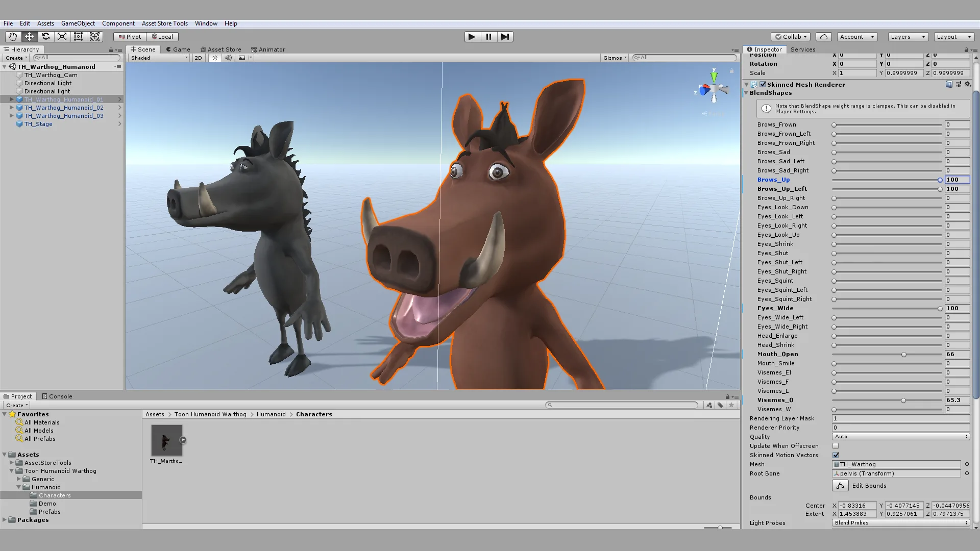Toggle scene lighting icon
Screen dimensions: 980x551
coord(215,58)
